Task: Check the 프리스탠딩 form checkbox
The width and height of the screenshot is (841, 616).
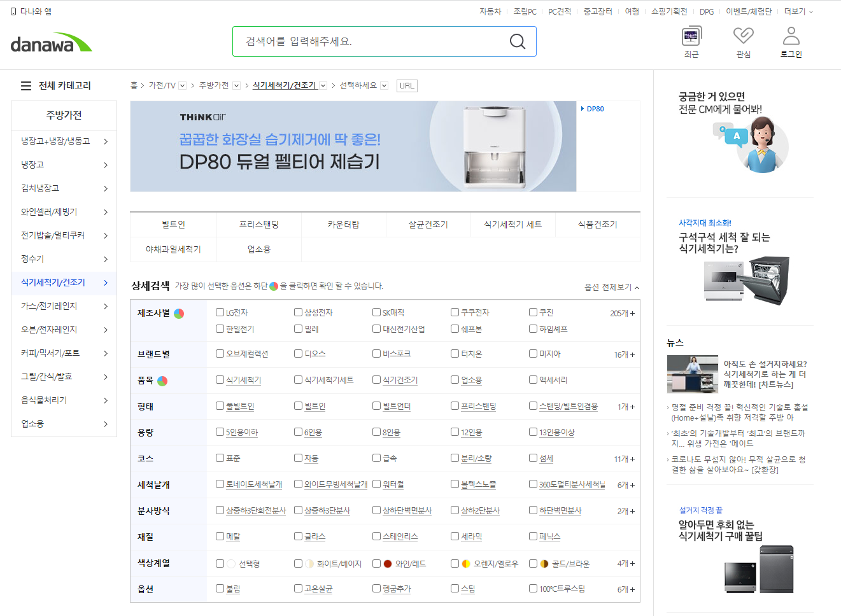Action: (455, 406)
